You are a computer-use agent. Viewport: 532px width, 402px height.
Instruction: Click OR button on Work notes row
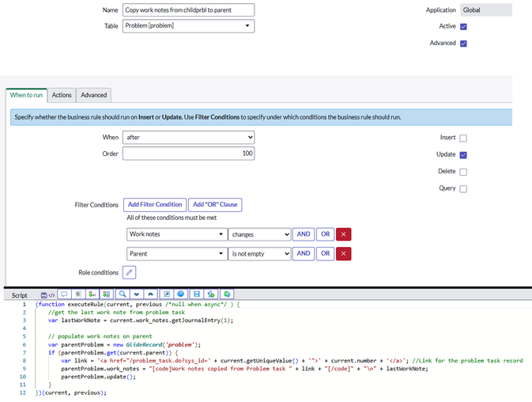tap(326, 234)
